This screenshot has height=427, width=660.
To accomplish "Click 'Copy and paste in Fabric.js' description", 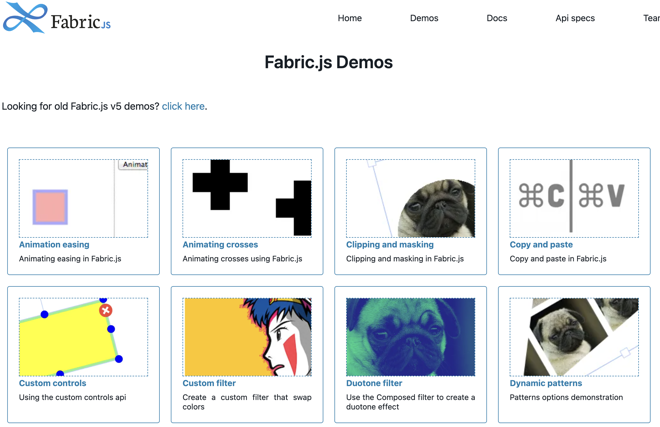I will [558, 259].
